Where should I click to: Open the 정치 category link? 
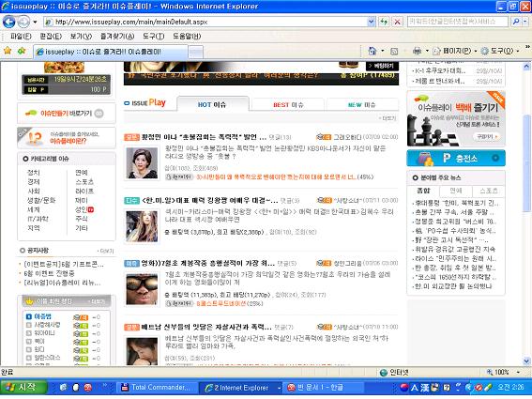(x=33, y=173)
